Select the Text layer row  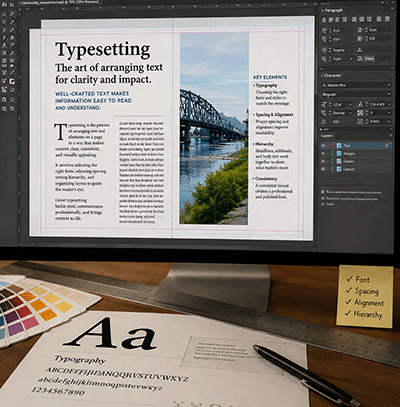point(356,146)
